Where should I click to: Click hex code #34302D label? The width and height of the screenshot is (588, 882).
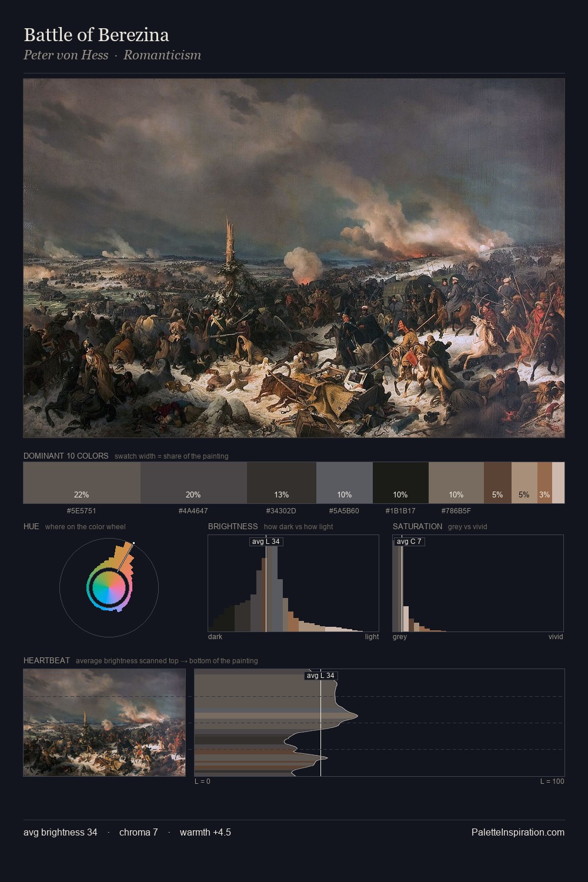point(281,511)
